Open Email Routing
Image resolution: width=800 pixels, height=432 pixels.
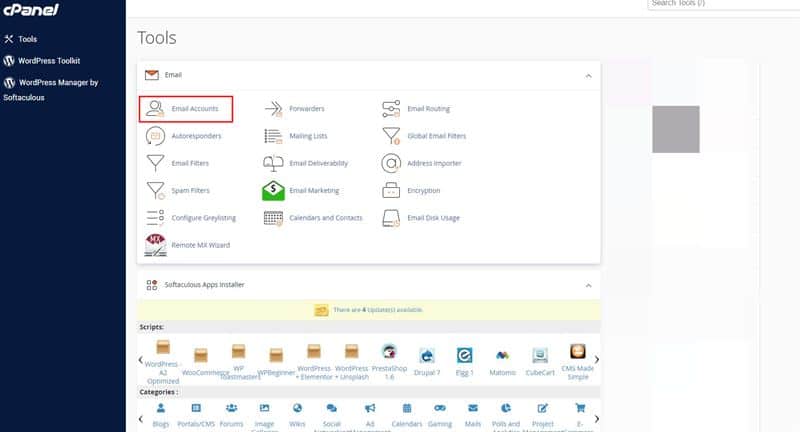pyautogui.click(x=416, y=109)
